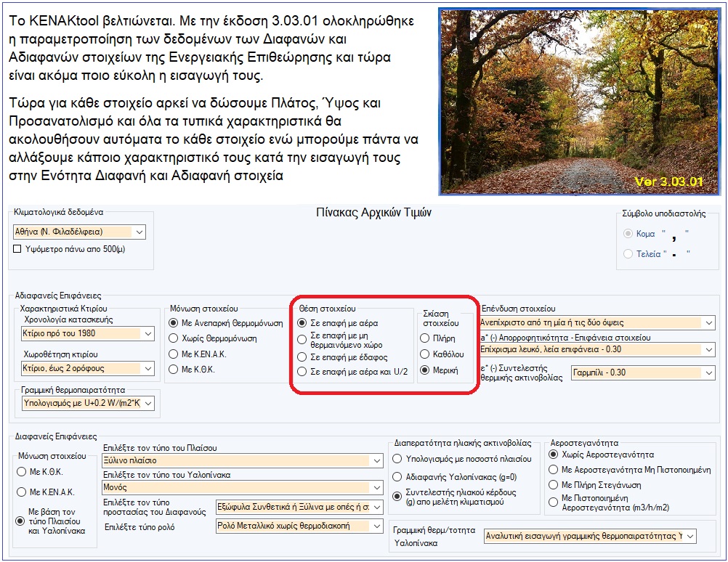
Task: Open Αναλυτική εισαγωγή γραμμικής θερμοπαιρατότητας dropdown
Action: pos(590,536)
